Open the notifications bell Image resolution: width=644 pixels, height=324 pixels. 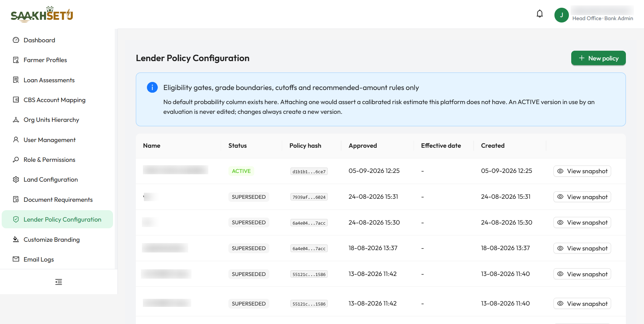540,14
